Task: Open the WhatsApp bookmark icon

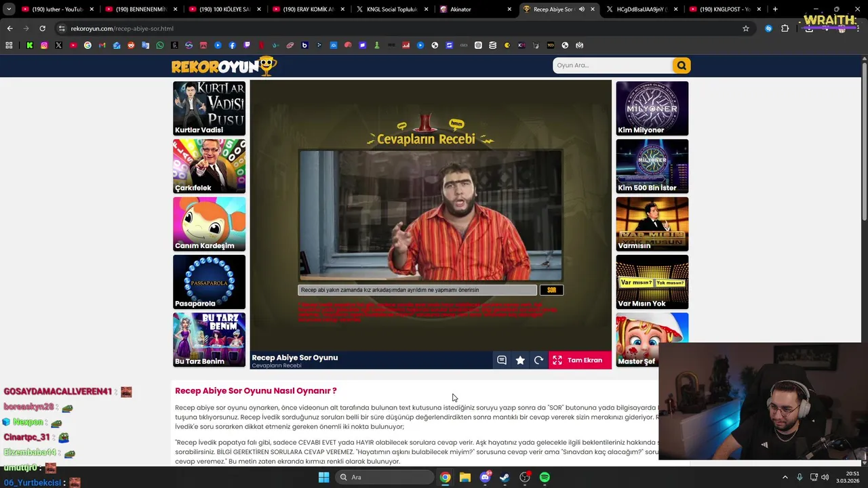Action: (x=160, y=45)
